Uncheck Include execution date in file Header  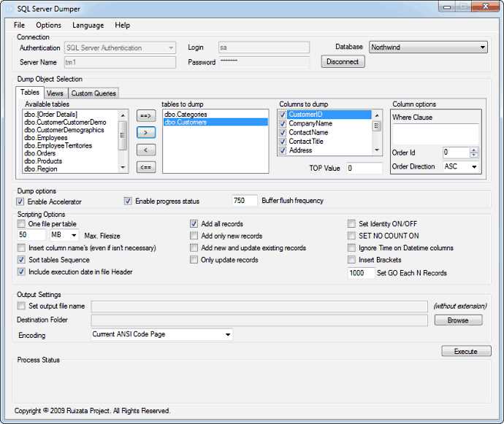[21, 271]
